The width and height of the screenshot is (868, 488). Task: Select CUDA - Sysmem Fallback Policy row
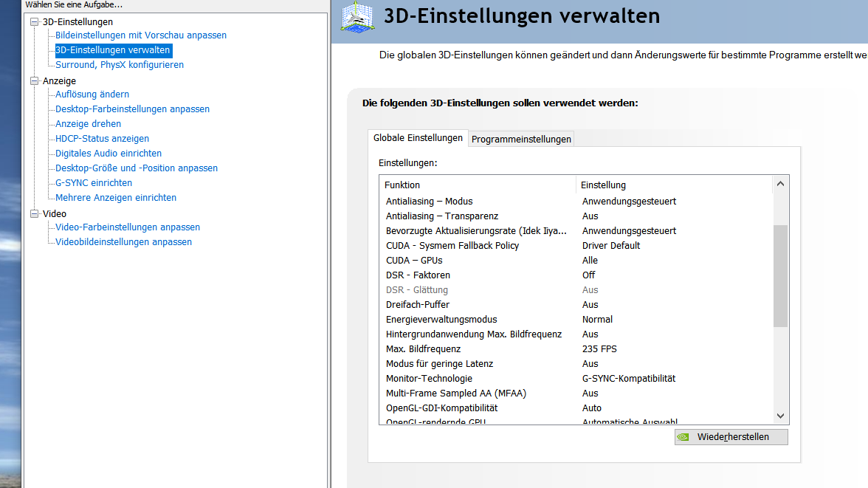pos(576,246)
